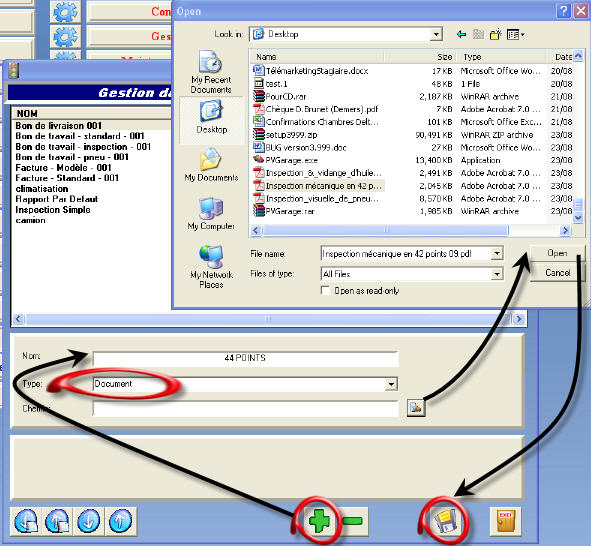
Task: Click the Cancel button
Action: click(x=557, y=272)
